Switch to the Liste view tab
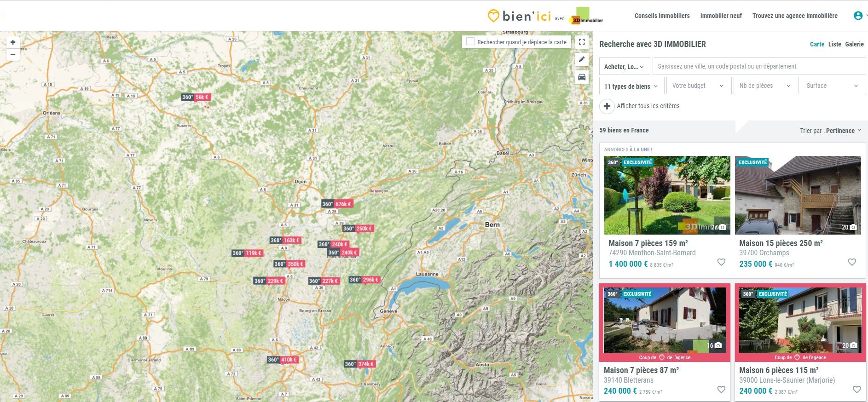This screenshot has width=868, height=402. (x=834, y=44)
